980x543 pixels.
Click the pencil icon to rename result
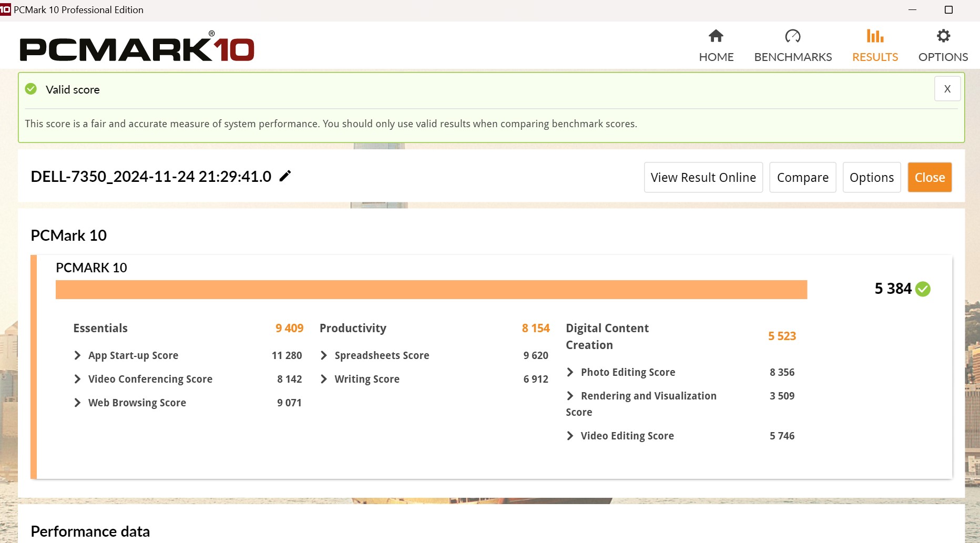click(285, 176)
